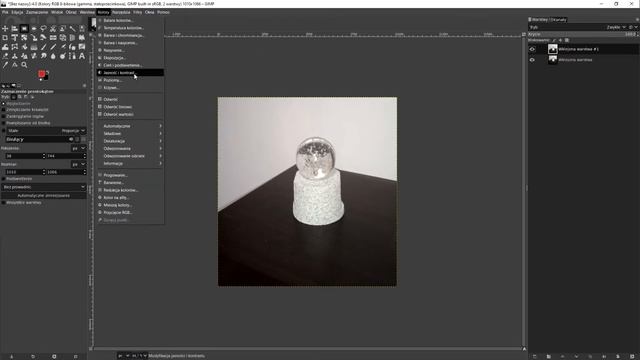Click the Rozmiar width input field
Image resolution: width=640 pixels, height=360 pixels.
pos(24,172)
